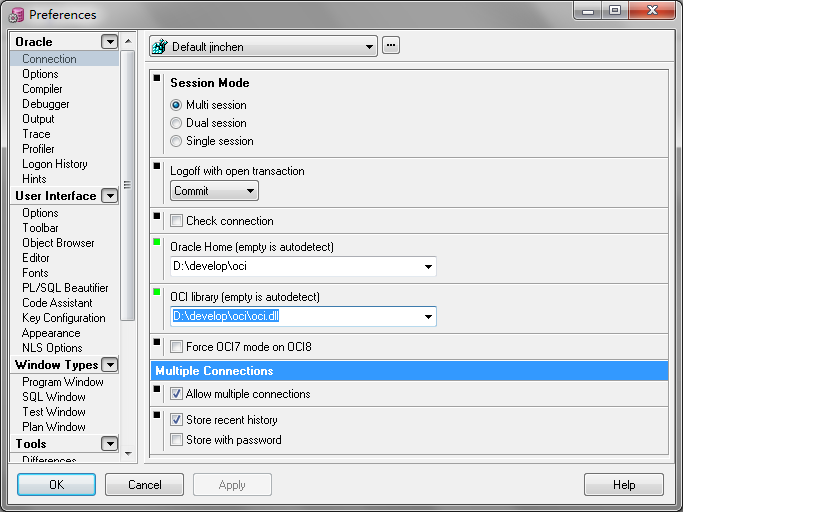Viewport: 819px width, 512px height.
Task: Collapse the Oracle category arrow
Action: pos(110,42)
